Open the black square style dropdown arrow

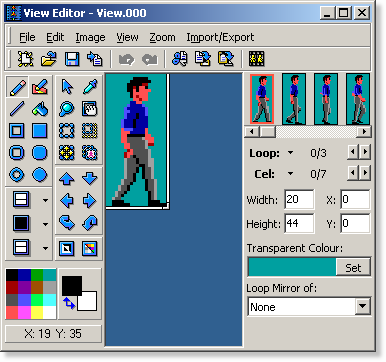45,224
